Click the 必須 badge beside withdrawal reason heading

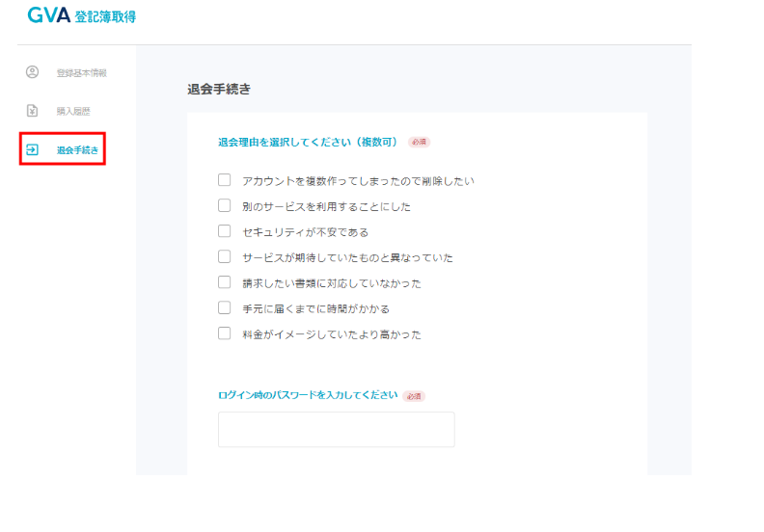(419, 142)
